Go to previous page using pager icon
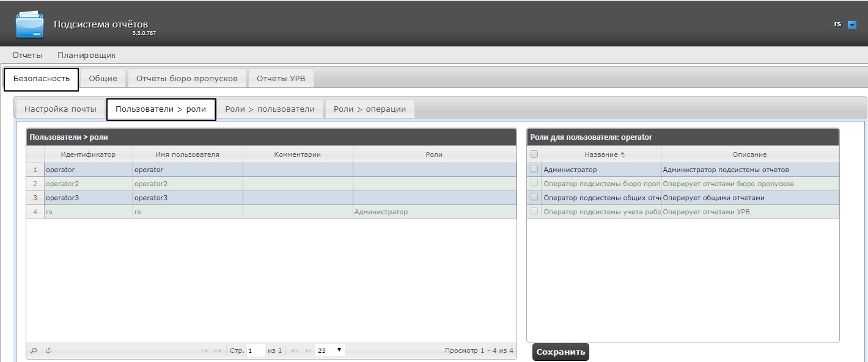The image size is (868, 362). (218, 351)
